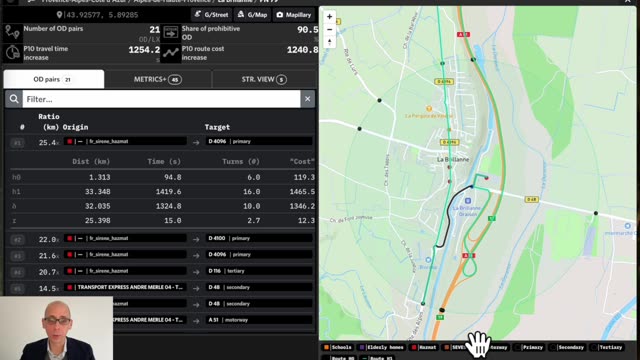
Task: Click row #5 target D 4B secondary
Action: 259,287
